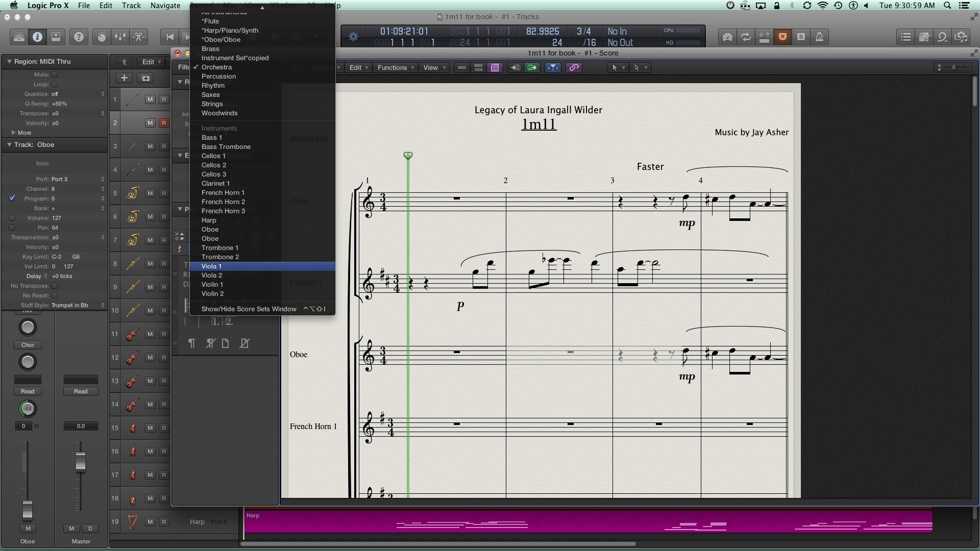This screenshot has width=980, height=551.
Task: Uncheck the Program checkbox
Action: pyautogui.click(x=12, y=198)
